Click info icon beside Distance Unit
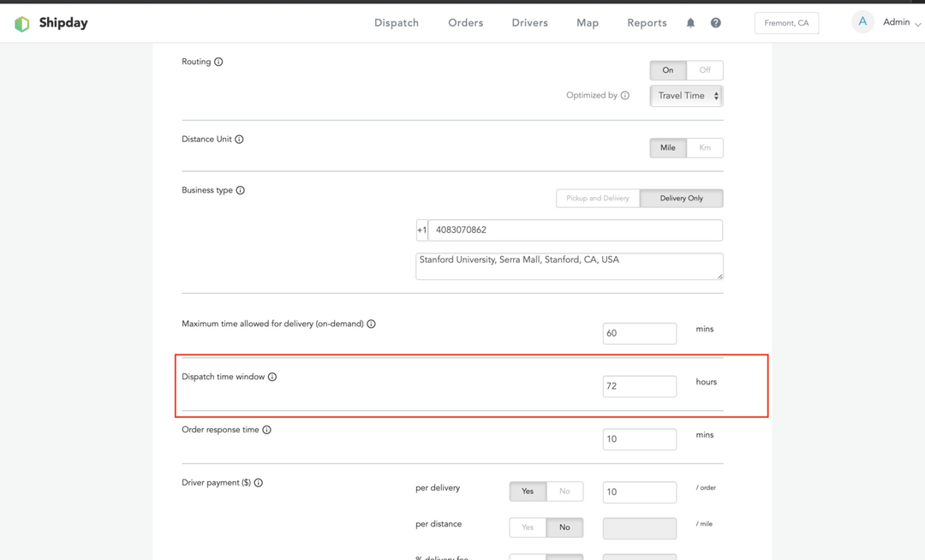The width and height of the screenshot is (925, 560). (x=239, y=140)
